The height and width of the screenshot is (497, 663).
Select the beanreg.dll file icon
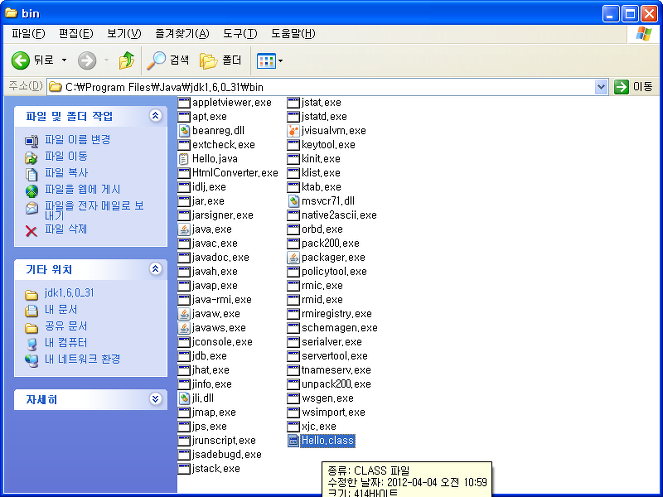point(184,131)
